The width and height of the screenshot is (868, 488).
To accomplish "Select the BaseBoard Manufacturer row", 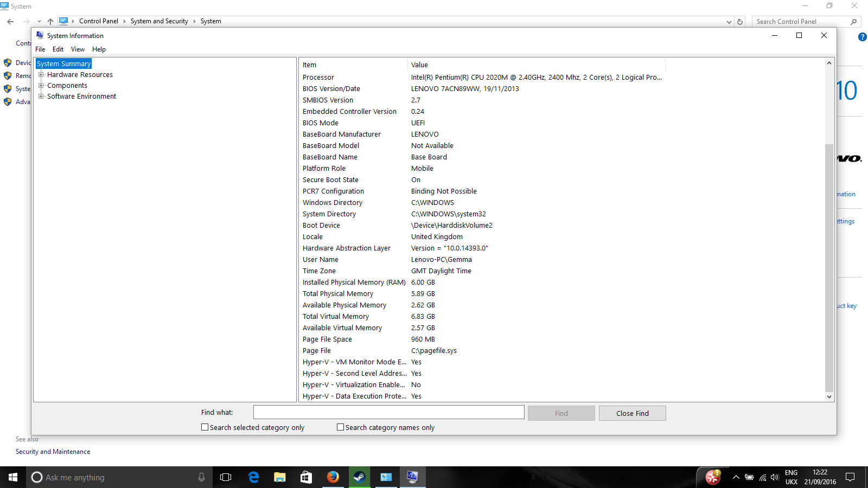I will (x=482, y=134).
